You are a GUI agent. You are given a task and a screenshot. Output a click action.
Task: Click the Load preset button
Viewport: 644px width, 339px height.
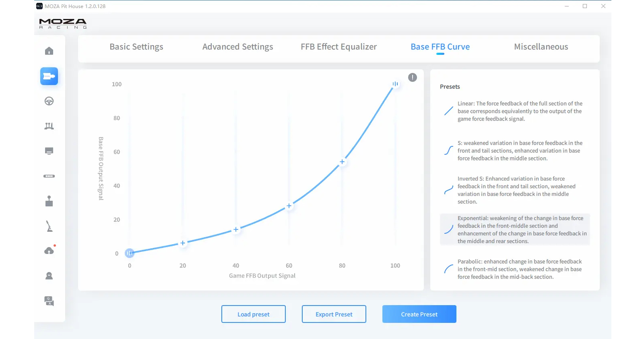(x=254, y=314)
